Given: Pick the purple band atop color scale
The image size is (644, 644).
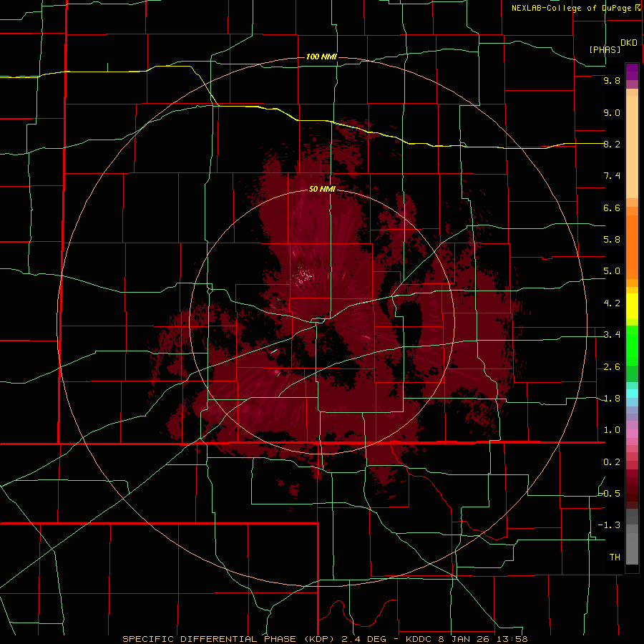Looking at the screenshot, I should tap(632, 72).
